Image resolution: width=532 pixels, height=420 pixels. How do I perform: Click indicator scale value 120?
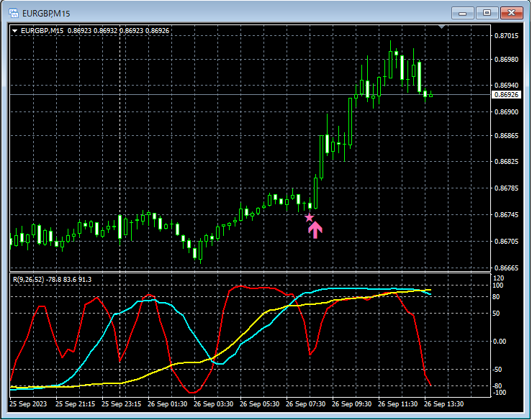[499, 278]
